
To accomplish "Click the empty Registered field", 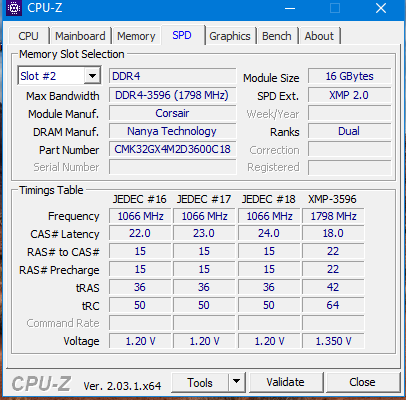I will pyautogui.click(x=350, y=167).
